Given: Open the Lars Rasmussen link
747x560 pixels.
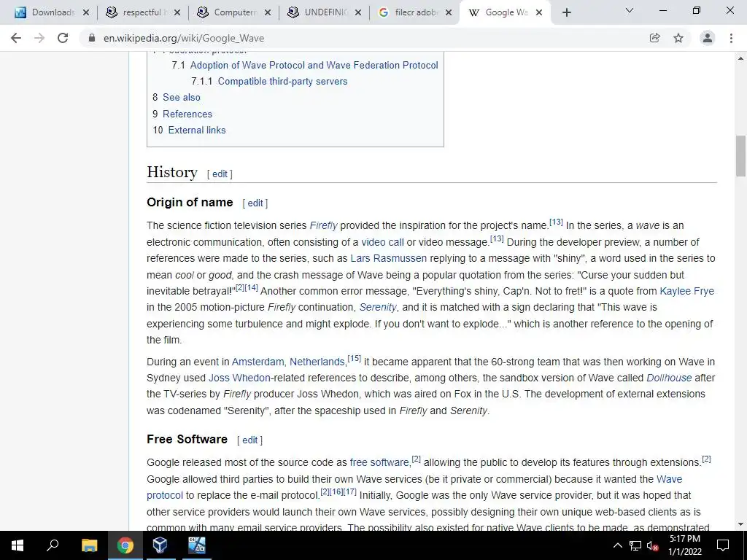Looking at the screenshot, I should point(389,258).
